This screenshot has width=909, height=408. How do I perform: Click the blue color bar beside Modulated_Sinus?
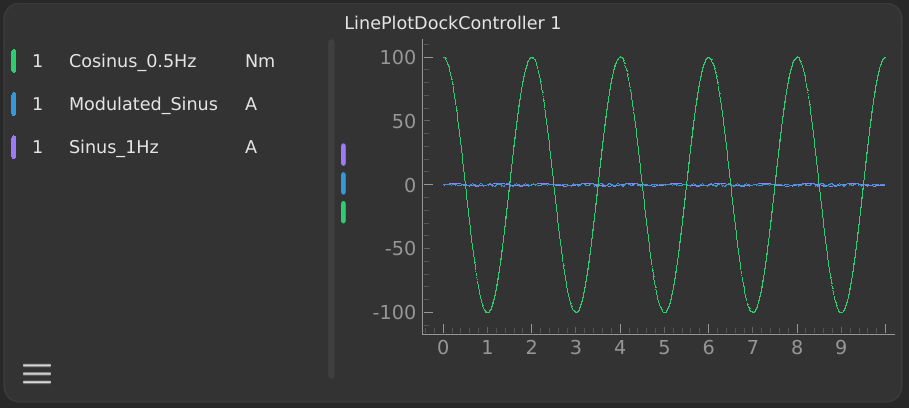[13, 104]
